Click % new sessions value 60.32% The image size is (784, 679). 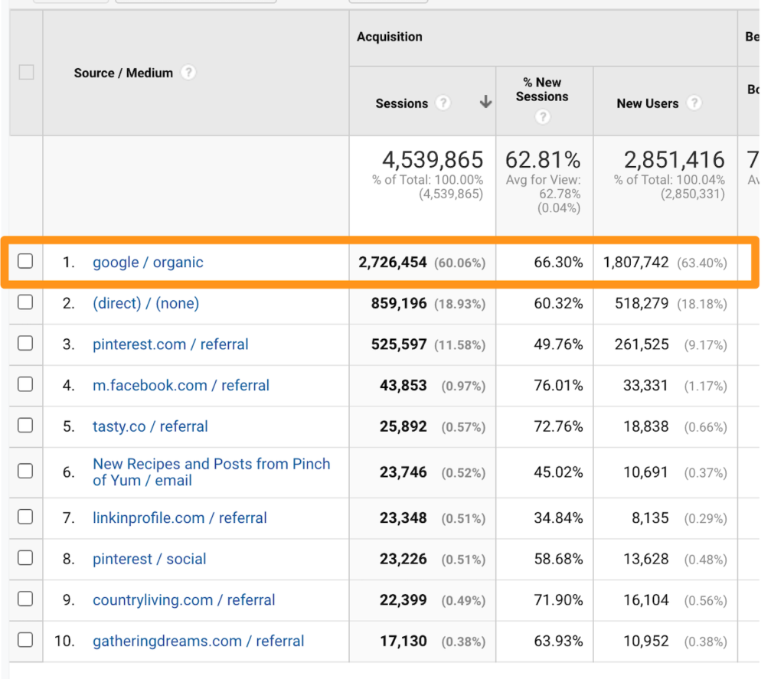558,303
